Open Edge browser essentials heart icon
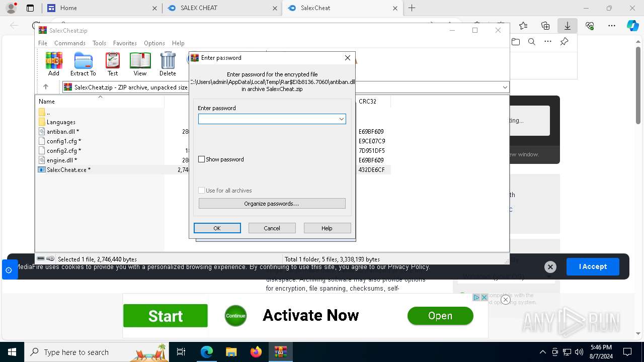This screenshot has height=362, width=644. coord(590,26)
